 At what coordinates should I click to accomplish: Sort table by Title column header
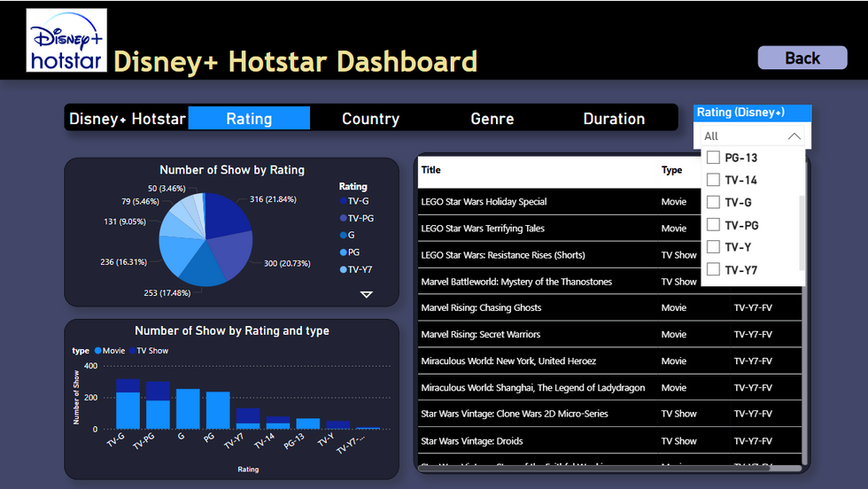[x=430, y=170]
